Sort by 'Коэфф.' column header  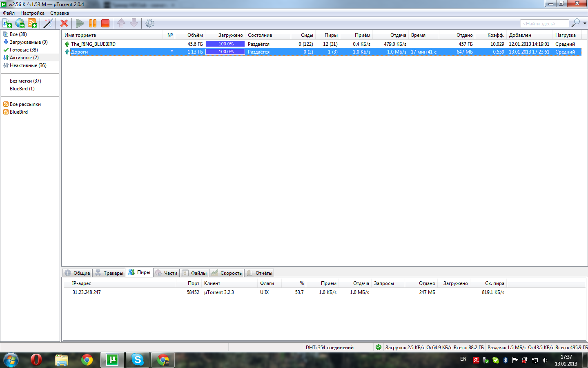(x=496, y=35)
